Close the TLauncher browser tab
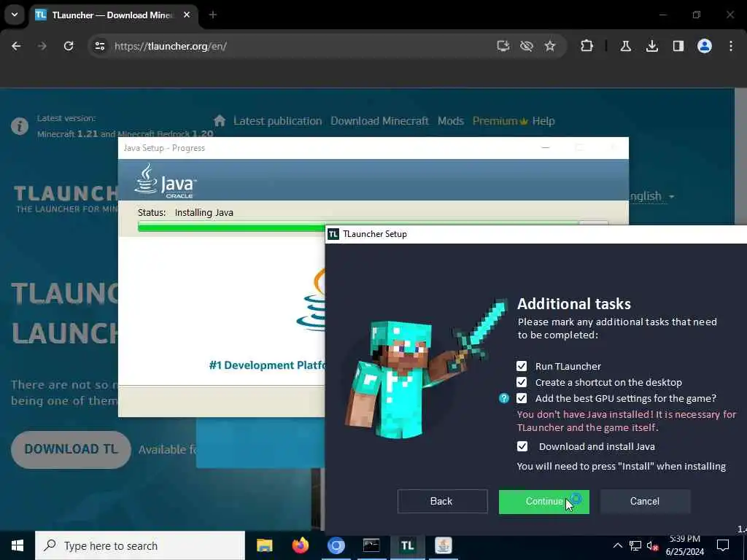Screen dimensions: 747x560 coord(187,15)
